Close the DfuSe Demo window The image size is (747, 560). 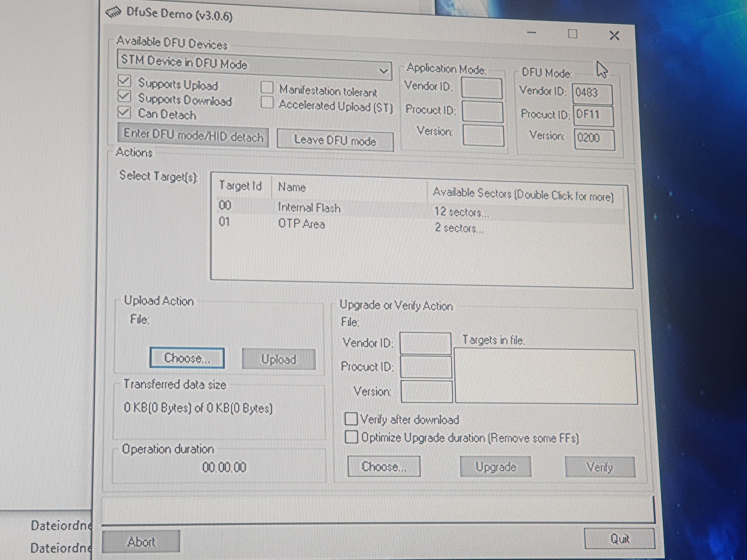tap(614, 35)
